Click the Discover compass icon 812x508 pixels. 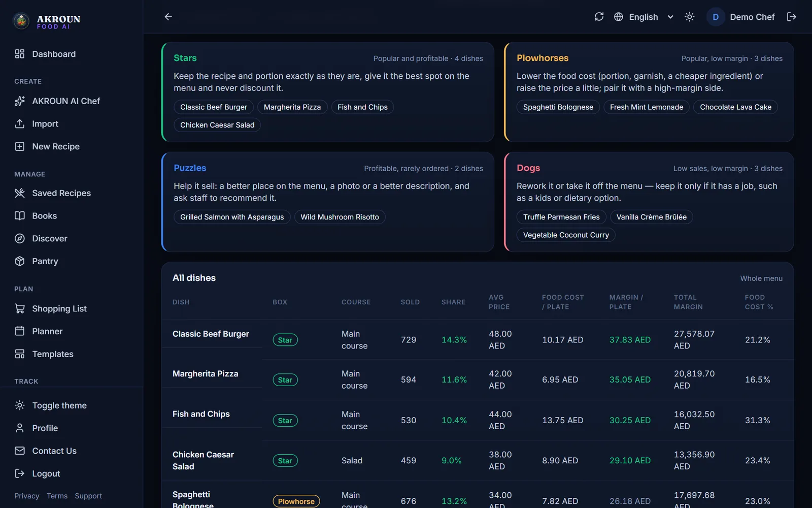(20, 238)
